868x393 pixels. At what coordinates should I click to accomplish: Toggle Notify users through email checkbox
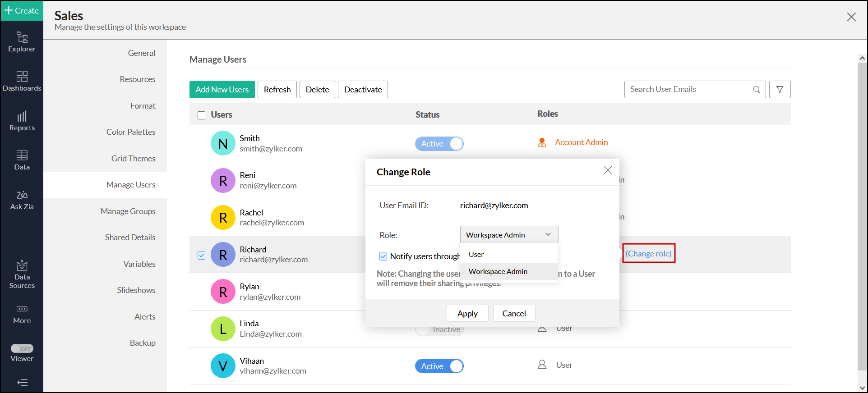pyautogui.click(x=383, y=256)
